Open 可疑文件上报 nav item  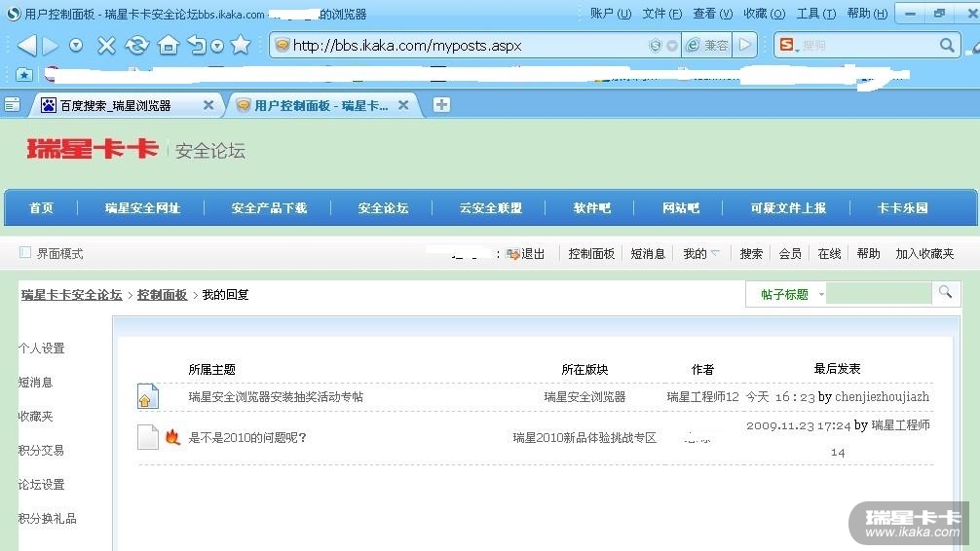(x=787, y=208)
